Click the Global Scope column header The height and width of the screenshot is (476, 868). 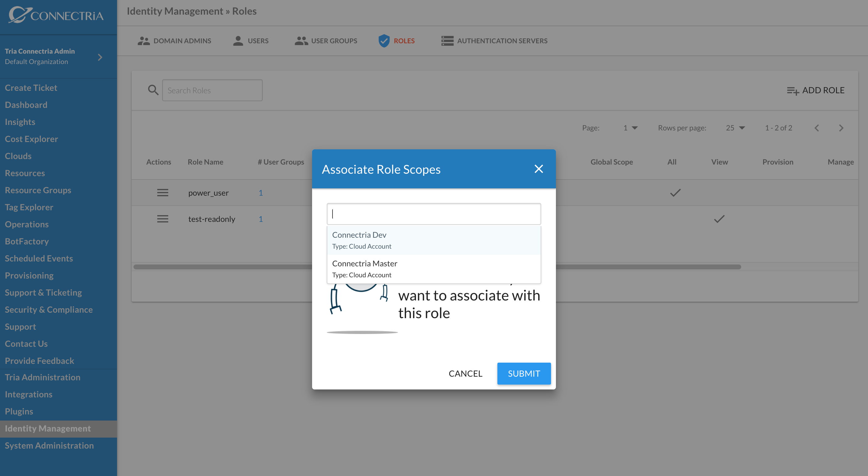point(611,162)
